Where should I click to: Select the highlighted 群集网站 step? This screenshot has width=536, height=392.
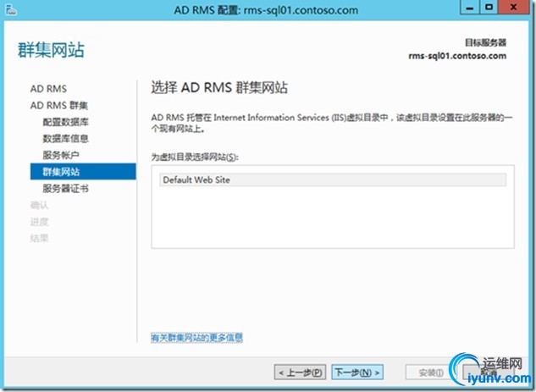tap(83, 172)
